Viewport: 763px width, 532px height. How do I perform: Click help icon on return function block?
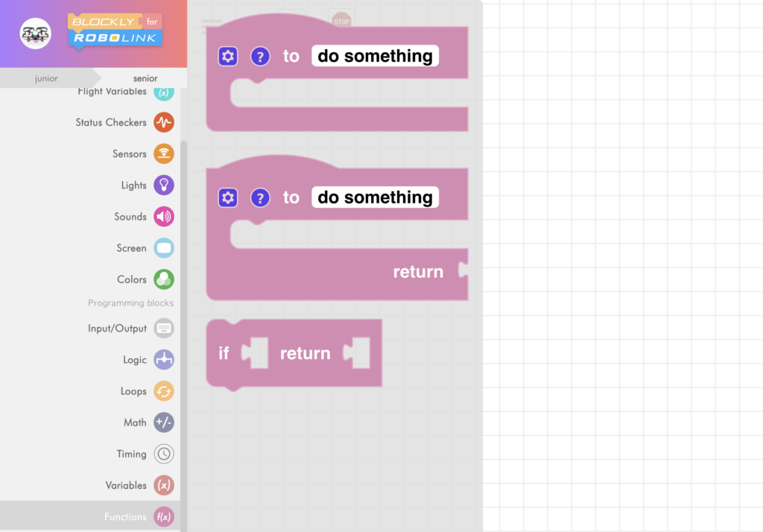[260, 197]
